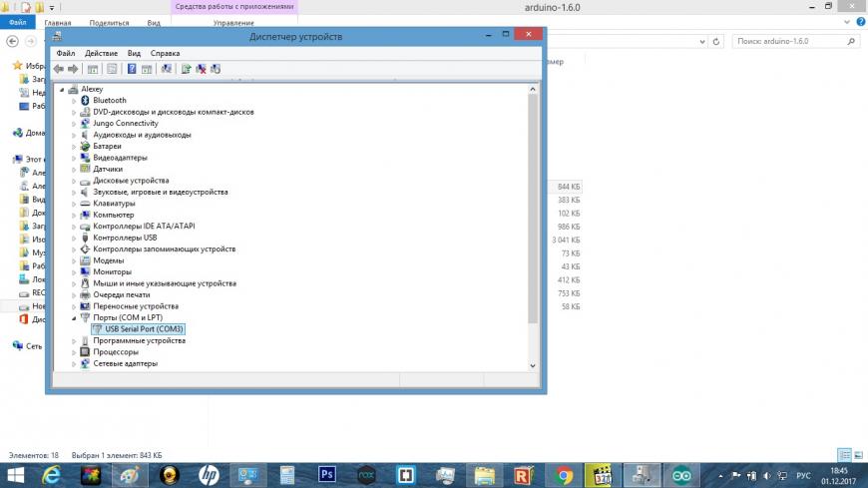Screen dimensions: 868x488
Task: Open the Arduino IDE taskbar icon
Action: click(681, 476)
